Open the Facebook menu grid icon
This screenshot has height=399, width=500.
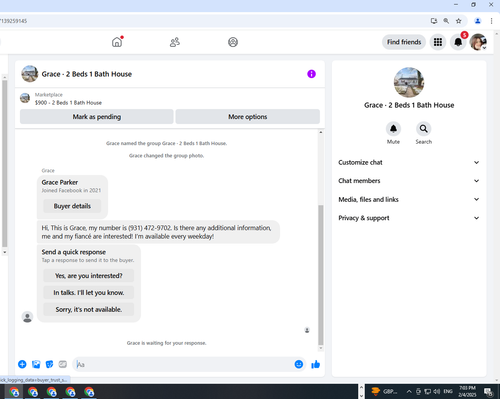(438, 42)
